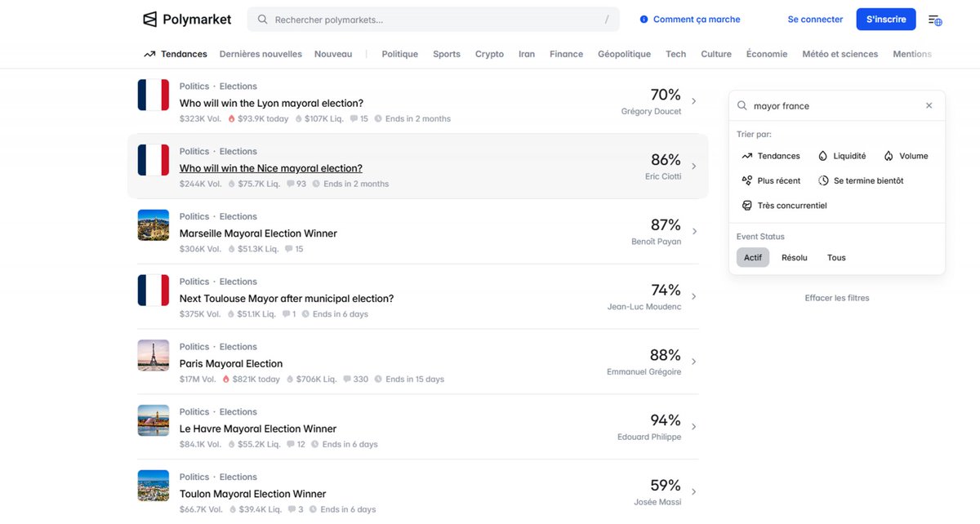Set event status to Tous
Image resolution: width=980 pixels, height=524 pixels.
point(836,258)
